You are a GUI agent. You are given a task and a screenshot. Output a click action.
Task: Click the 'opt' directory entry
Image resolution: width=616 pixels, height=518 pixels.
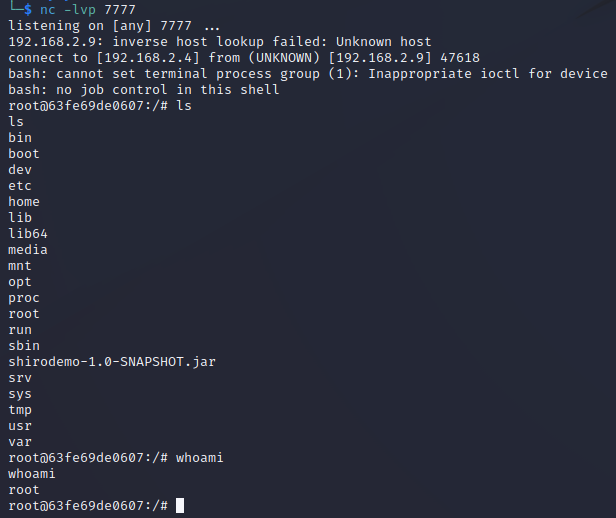[x=20, y=281]
